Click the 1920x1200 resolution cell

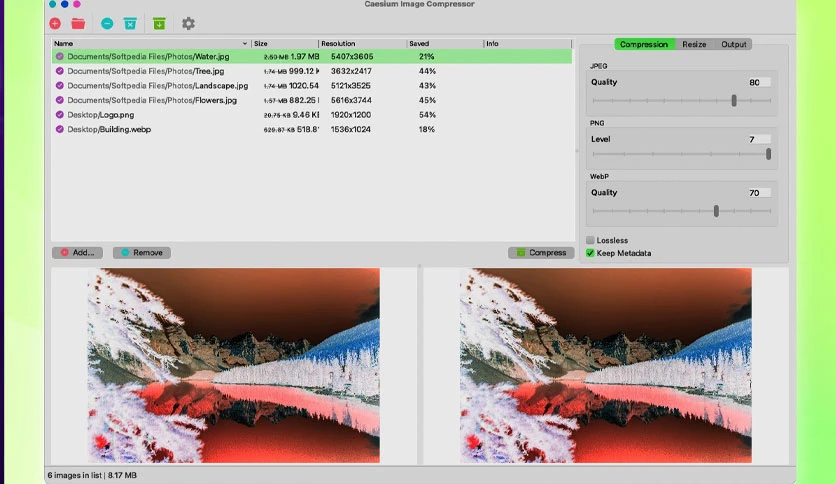[351, 115]
